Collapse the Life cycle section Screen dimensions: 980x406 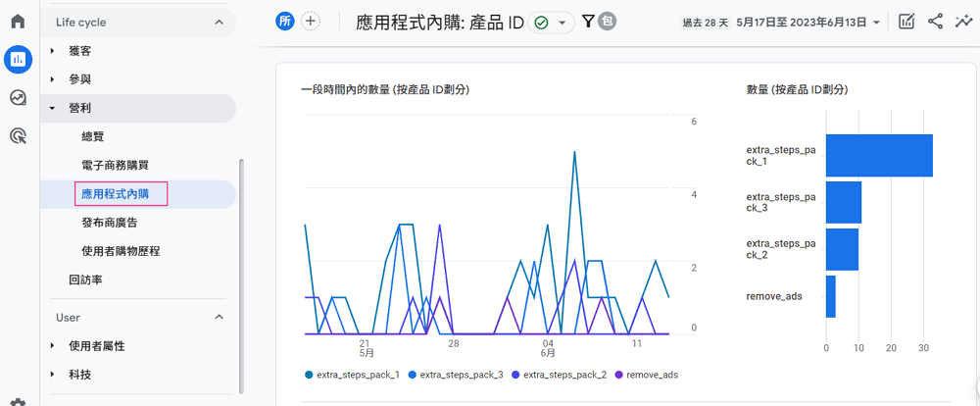point(219,22)
